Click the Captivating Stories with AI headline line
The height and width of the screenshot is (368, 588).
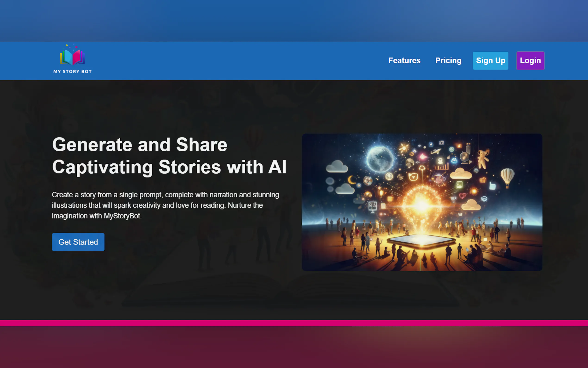point(169,167)
